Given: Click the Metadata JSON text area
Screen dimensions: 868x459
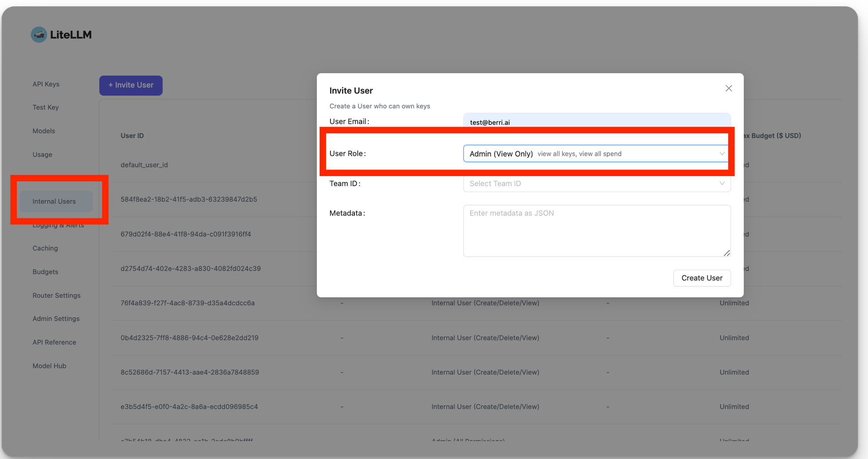Looking at the screenshot, I should click(597, 231).
